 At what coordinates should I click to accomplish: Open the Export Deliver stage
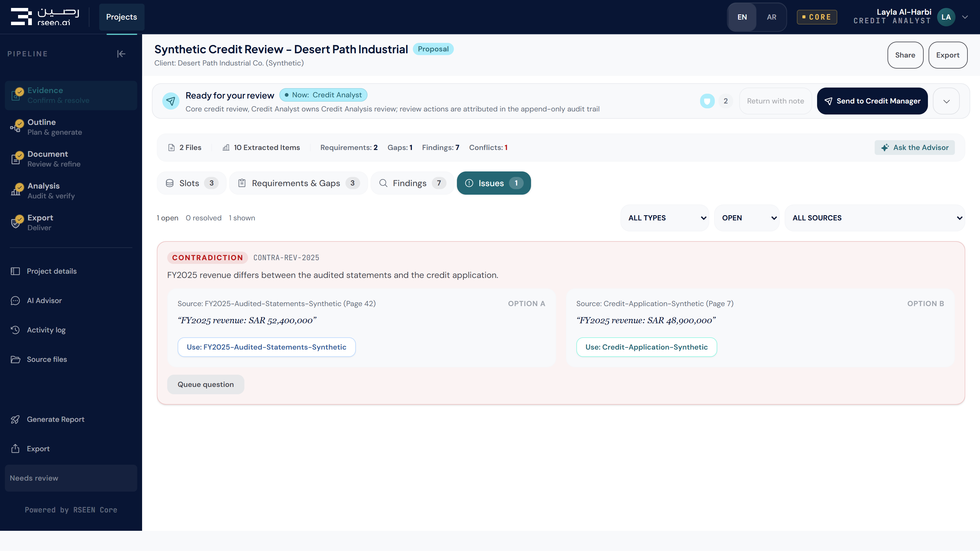click(71, 223)
